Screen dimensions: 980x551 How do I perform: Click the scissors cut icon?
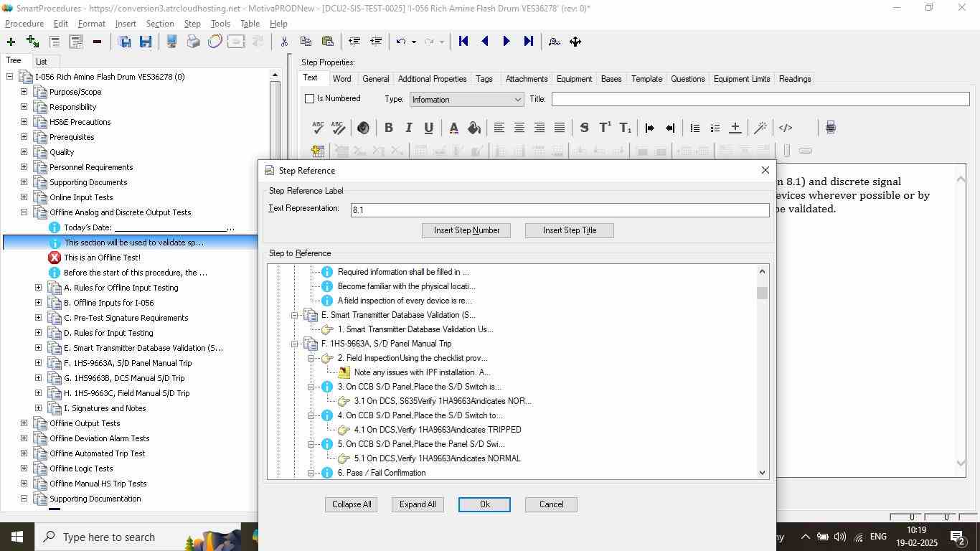coord(284,42)
